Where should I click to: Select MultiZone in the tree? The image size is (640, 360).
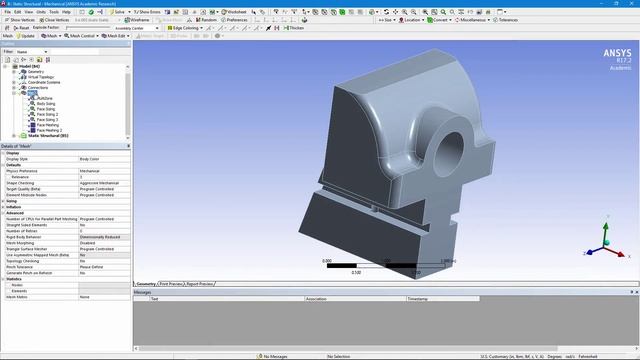pyautogui.click(x=44, y=98)
